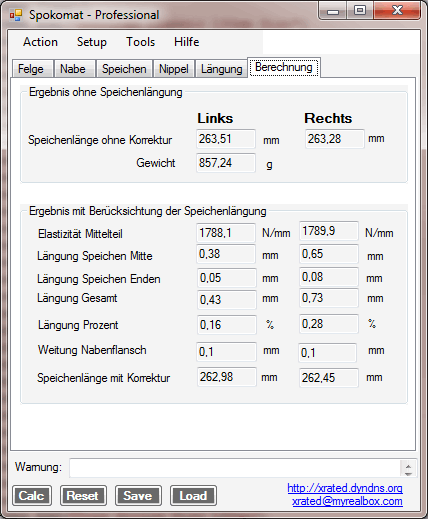The height and width of the screenshot is (519, 428).
Task: Click the Save button
Action: click(138, 496)
